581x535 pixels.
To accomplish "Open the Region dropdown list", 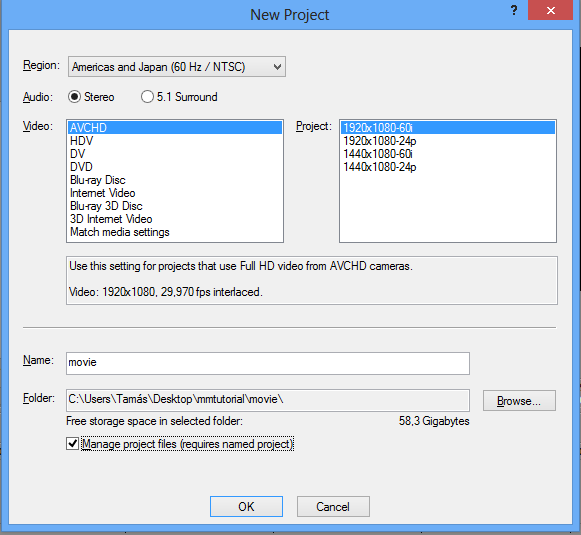I will pyautogui.click(x=177, y=67).
